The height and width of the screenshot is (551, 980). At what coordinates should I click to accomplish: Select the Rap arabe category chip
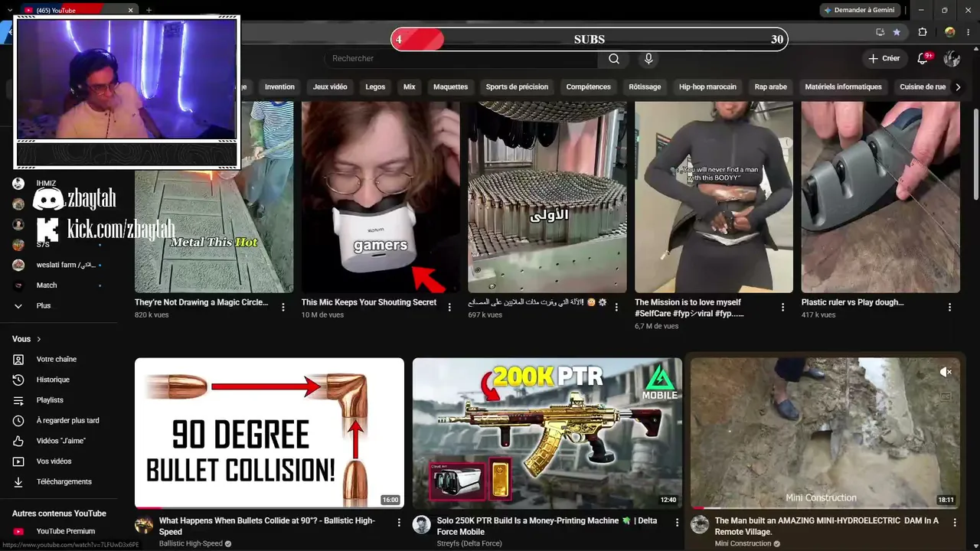point(771,87)
